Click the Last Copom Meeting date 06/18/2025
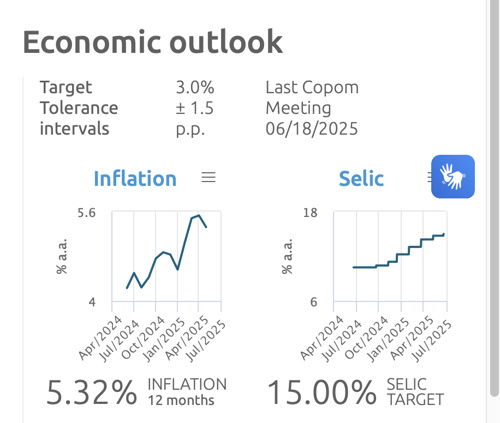The image size is (500, 423). (x=312, y=129)
